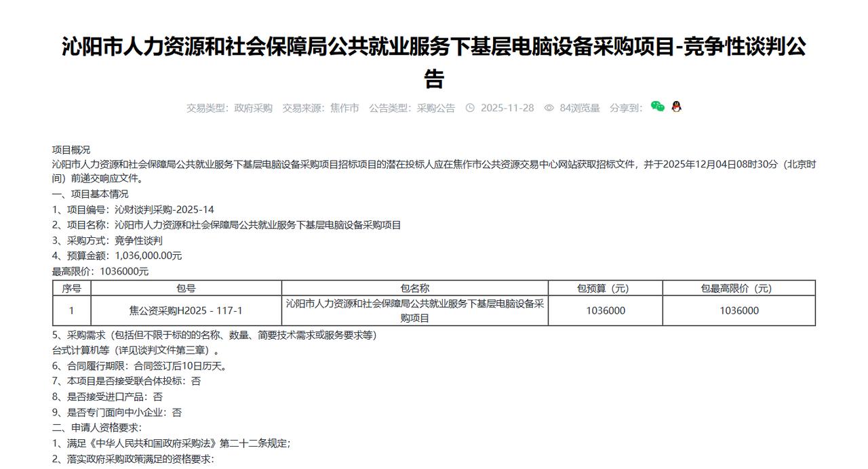
Task: Click the 包号 table header
Action: pos(186,288)
